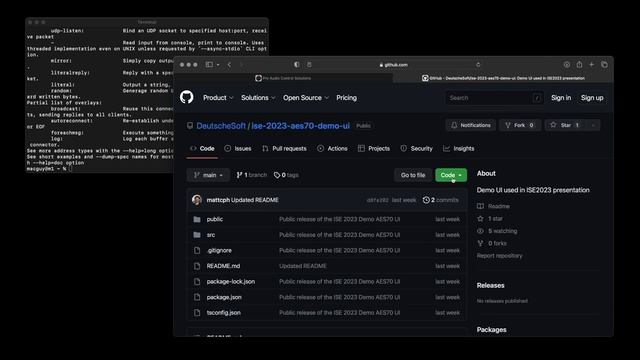The height and width of the screenshot is (360, 640).
Task: Go back in Safari
Action: (x=229, y=64)
